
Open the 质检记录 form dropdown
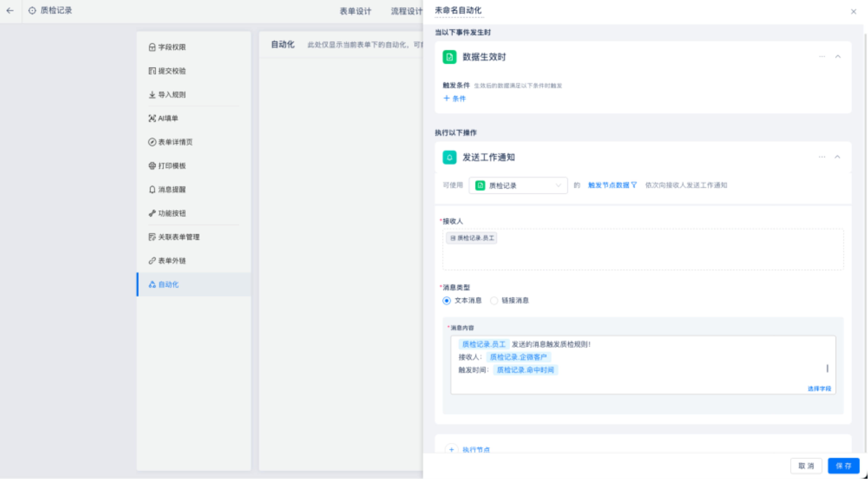pyautogui.click(x=518, y=185)
